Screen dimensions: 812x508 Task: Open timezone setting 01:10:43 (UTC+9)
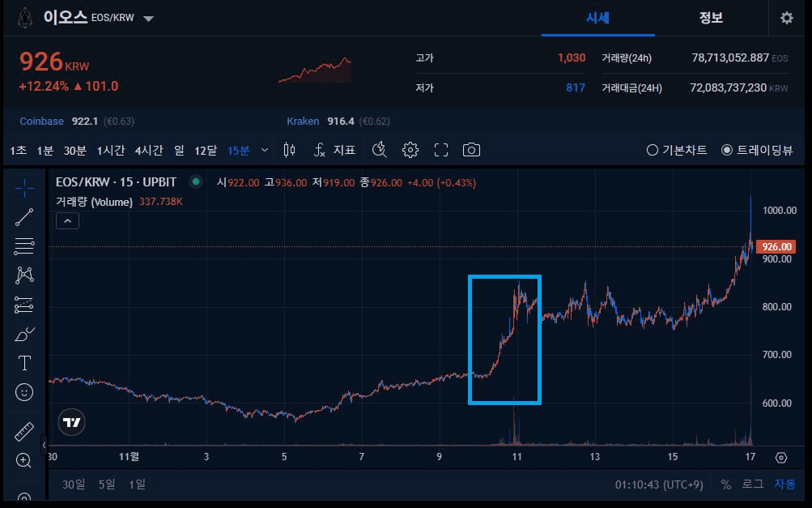click(x=659, y=485)
